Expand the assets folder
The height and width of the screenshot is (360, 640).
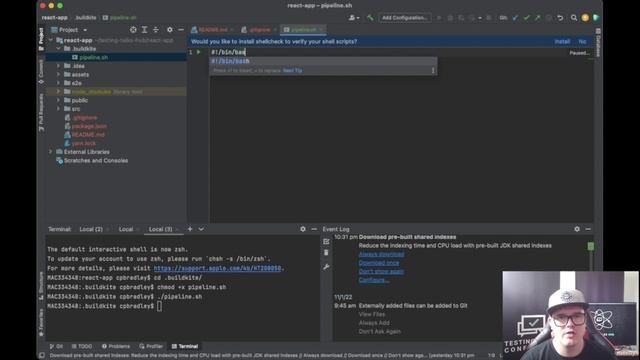[58, 74]
